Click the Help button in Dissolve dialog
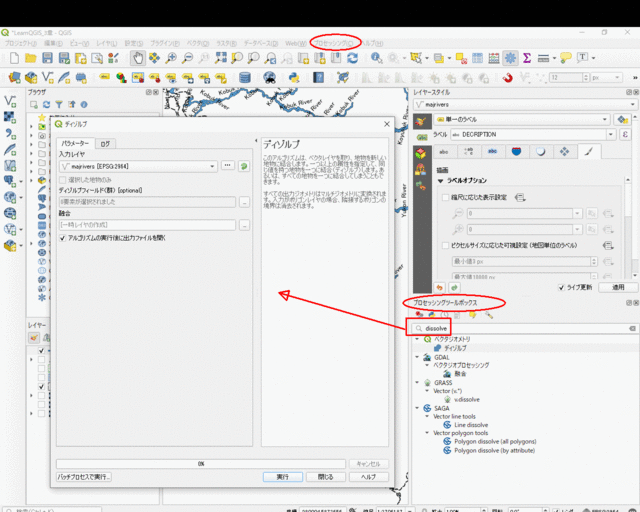 coord(369,477)
